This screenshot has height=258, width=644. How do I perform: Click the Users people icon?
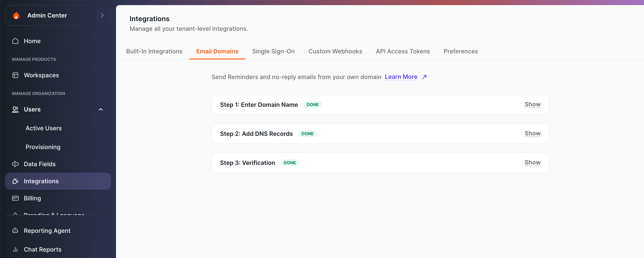click(x=15, y=109)
